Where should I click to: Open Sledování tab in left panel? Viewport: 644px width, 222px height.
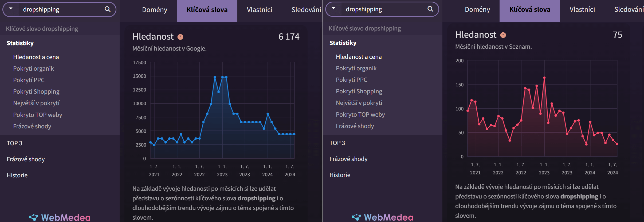(306, 10)
